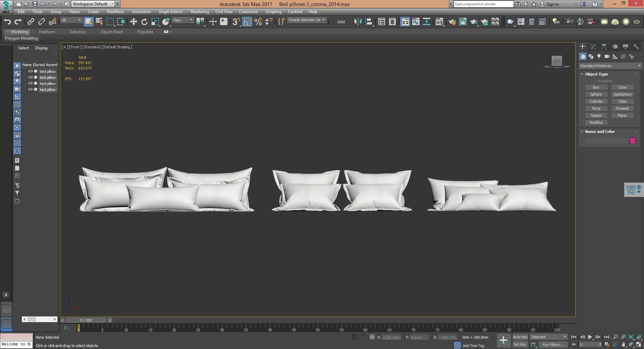The image size is (644, 349).
Task: Open the Curve Editor from the toolbar
Action: (416, 22)
